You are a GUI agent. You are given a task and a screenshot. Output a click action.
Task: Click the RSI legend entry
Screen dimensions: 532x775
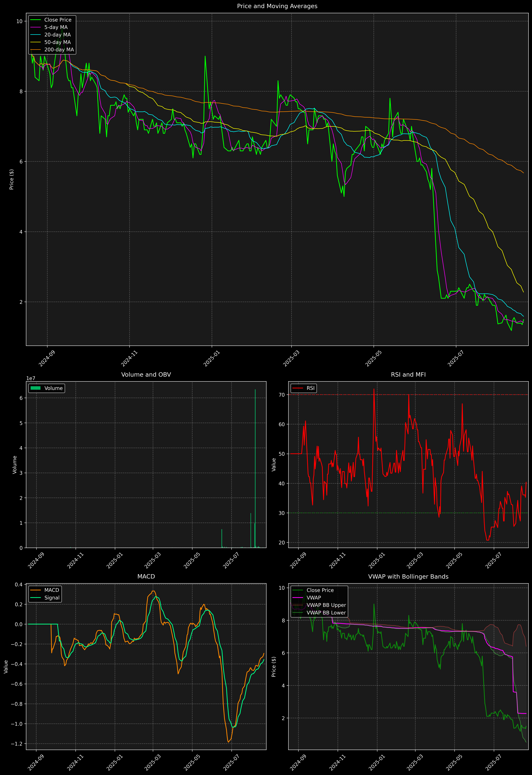pos(310,388)
